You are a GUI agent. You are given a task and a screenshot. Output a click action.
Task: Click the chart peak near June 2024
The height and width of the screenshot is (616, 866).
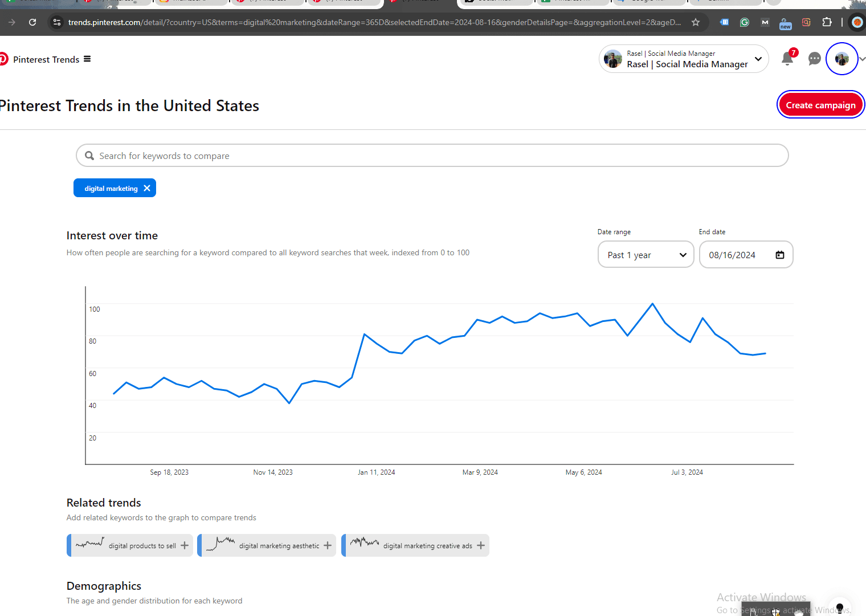[652, 304]
